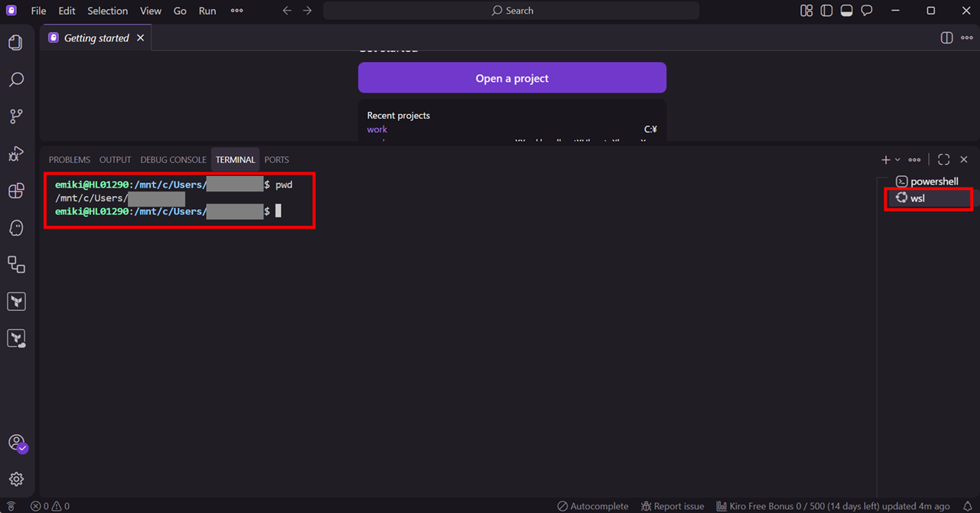Open the File menu
The image size is (980, 513).
tap(38, 11)
